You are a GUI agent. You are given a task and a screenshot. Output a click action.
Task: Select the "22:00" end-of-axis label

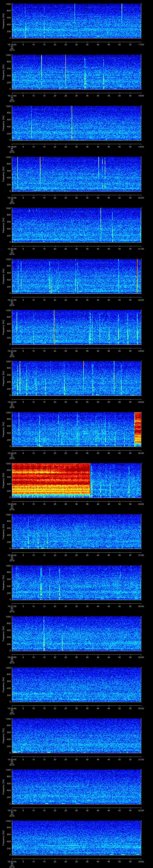pos(141,300)
